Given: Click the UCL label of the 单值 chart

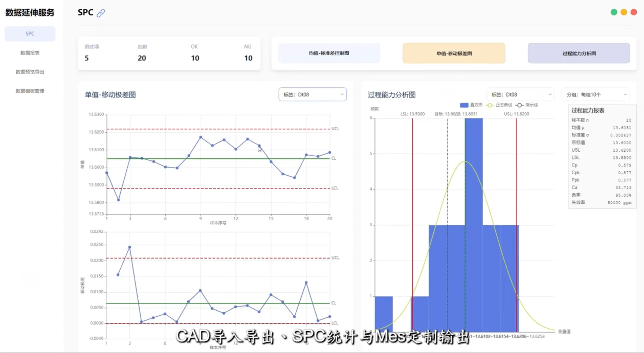Looking at the screenshot, I should (335, 129).
